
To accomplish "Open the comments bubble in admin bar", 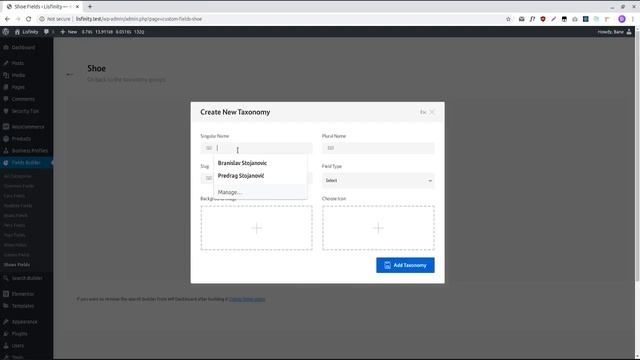I will click(46, 32).
